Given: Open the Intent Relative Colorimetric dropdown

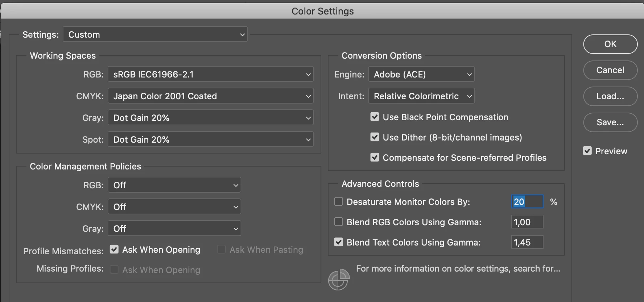Looking at the screenshot, I should (421, 96).
